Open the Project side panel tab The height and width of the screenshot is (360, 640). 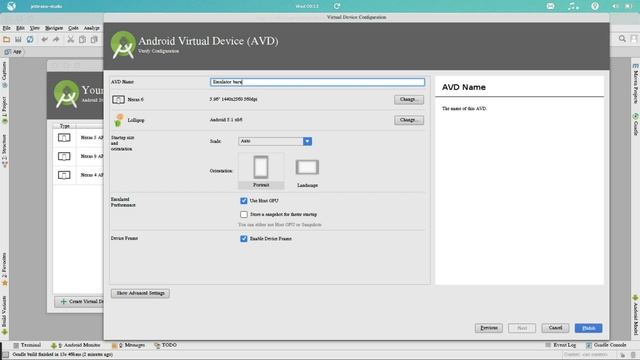pos(4,111)
